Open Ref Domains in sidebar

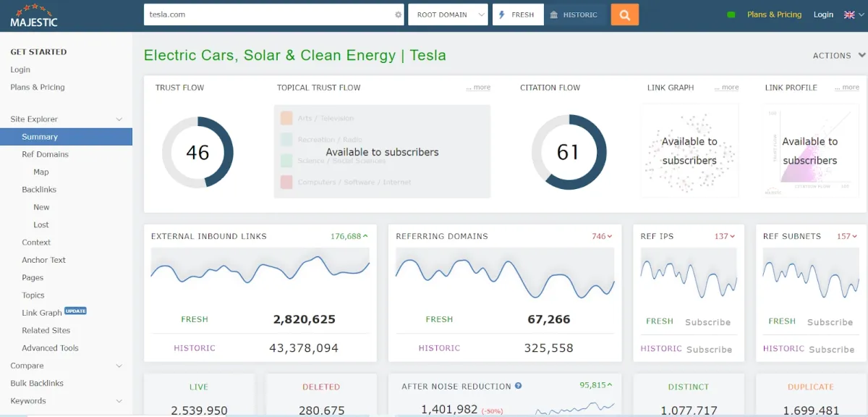tap(45, 154)
